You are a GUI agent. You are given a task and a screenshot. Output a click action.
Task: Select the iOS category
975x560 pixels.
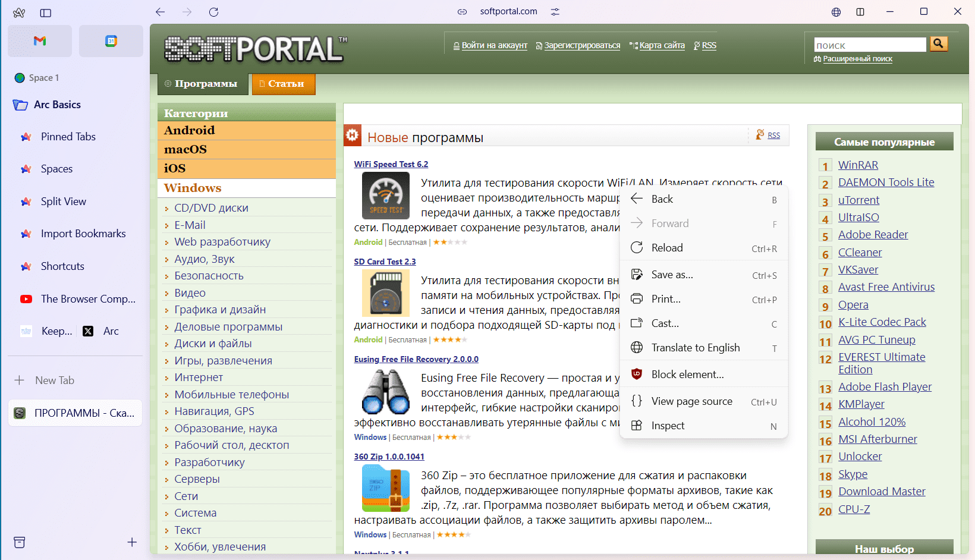(x=247, y=168)
